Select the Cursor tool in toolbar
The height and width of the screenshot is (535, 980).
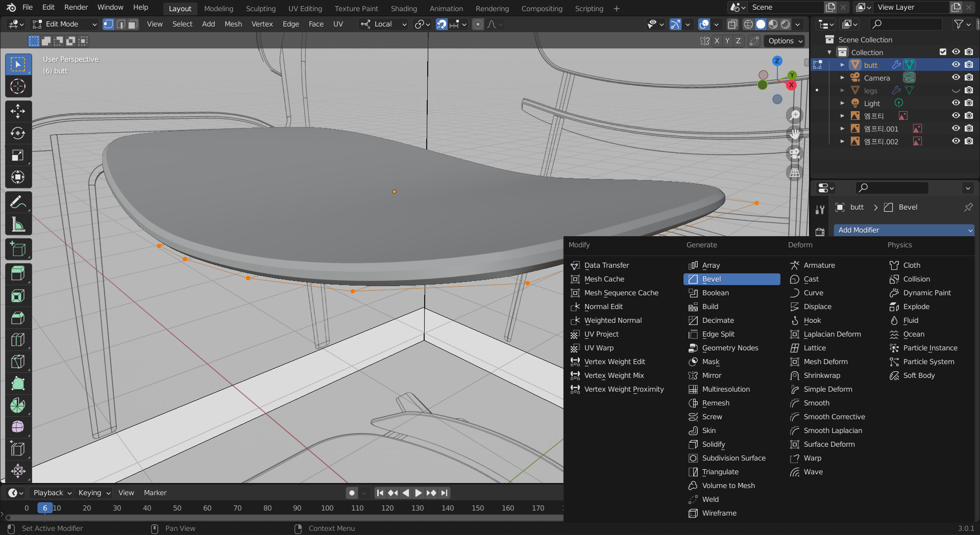click(x=18, y=87)
